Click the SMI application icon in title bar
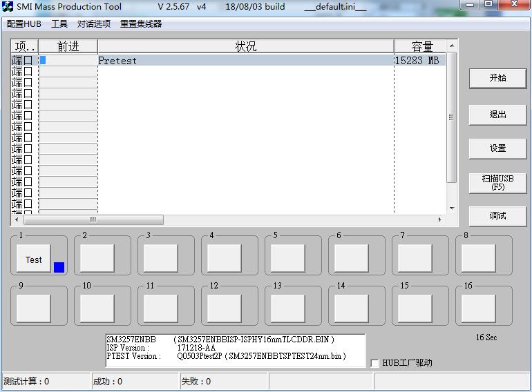 (x=8, y=6)
